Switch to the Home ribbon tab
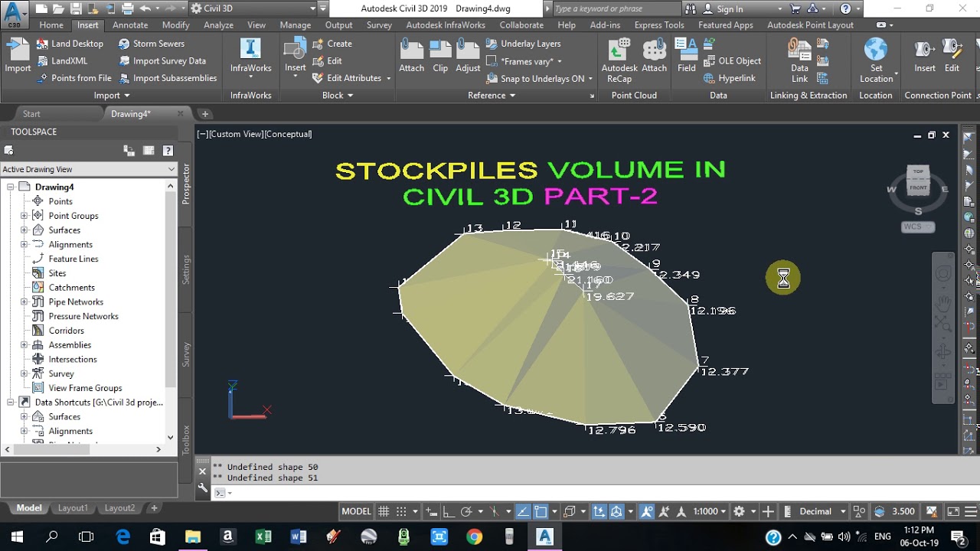 tap(51, 25)
